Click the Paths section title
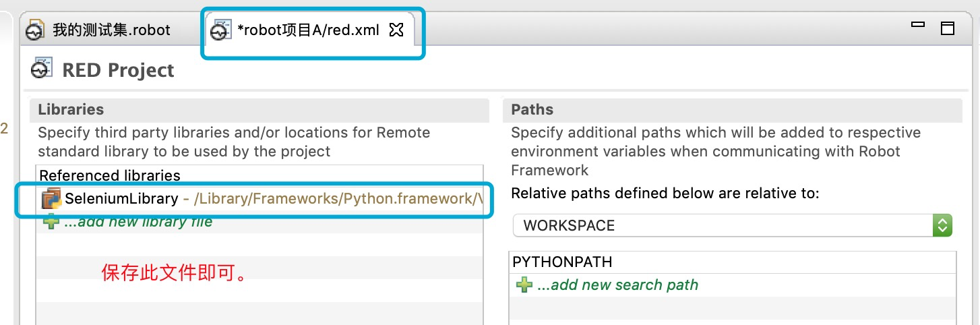Image resolution: width=980 pixels, height=325 pixels. tap(532, 110)
